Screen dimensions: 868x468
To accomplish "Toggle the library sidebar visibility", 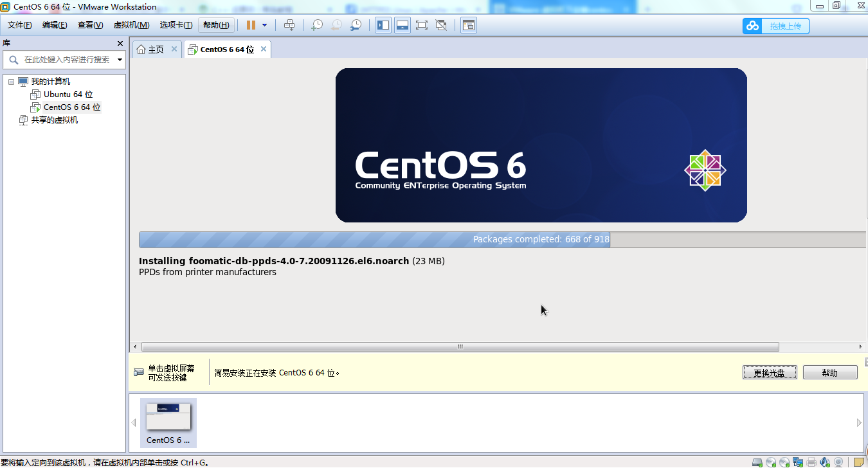I will point(383,25).
